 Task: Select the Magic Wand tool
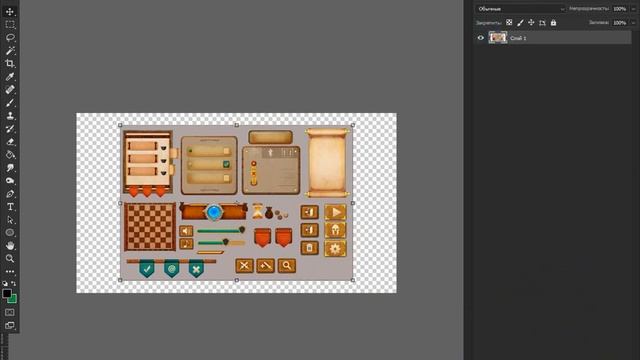(10, 51)
